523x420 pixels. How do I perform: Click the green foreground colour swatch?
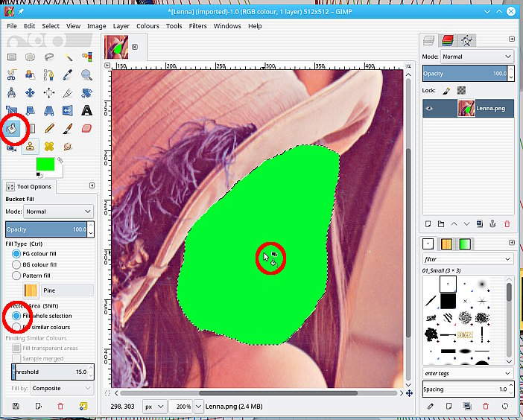45,162
